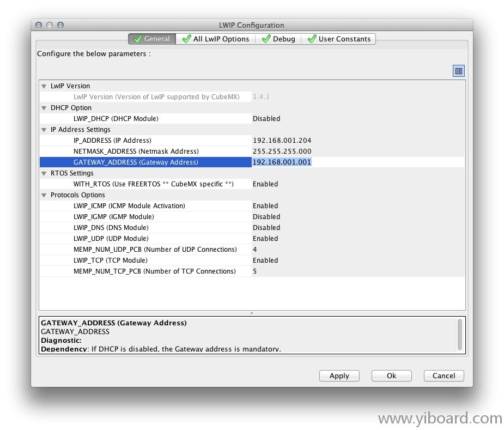Click the Cancel button
504x430 pixels.
(x=444, y=376)
